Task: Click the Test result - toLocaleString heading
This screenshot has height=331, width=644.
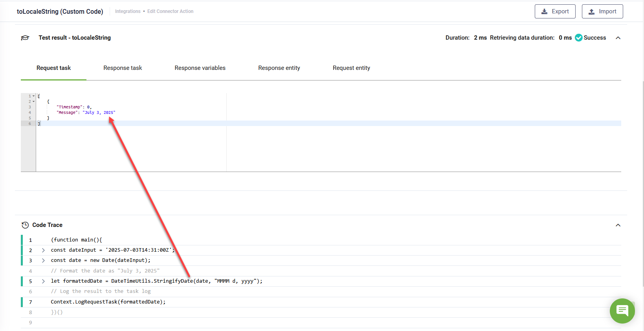Action: 75,38
